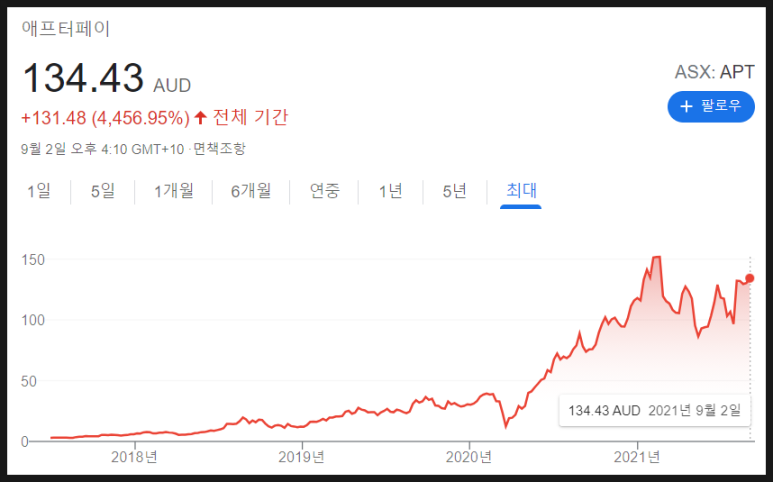The image size is (773, 482).
Task: Switch chart to 1개월 range
Action: [174, 191]
